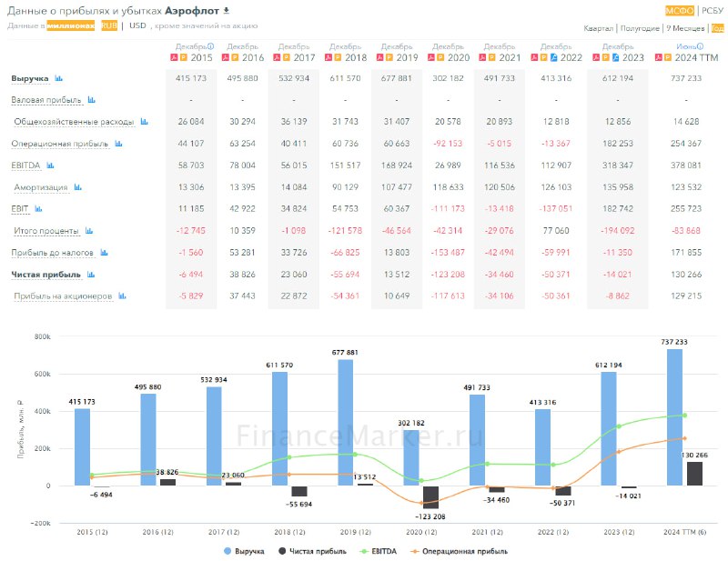Toggle Операционная прибыль series in chart legend
728x561 pixels.
(459, 551)
